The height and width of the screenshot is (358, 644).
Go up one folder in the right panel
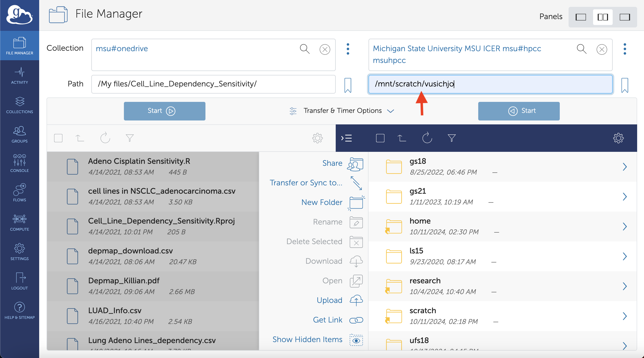402,138
